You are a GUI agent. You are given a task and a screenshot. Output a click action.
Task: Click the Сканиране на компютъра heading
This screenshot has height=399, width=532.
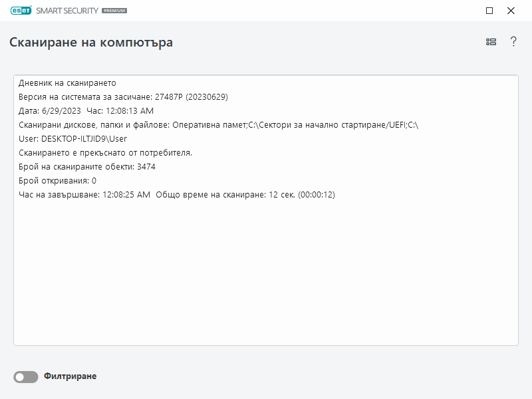91,43
